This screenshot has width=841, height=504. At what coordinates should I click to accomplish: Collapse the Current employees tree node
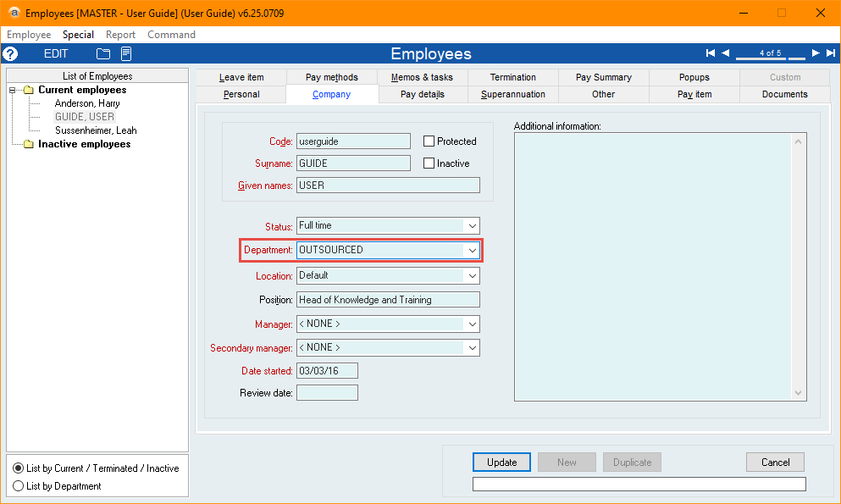tap(13, 90)
